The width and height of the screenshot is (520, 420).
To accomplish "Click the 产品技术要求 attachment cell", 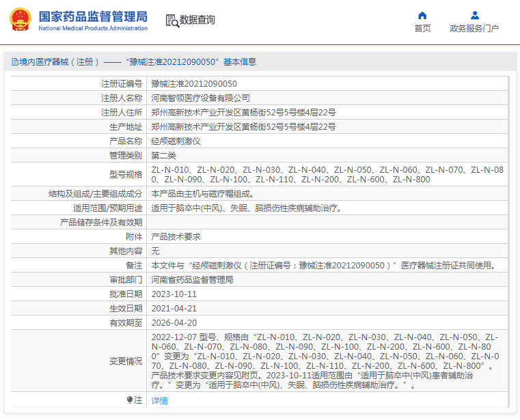I will (176, 236).
